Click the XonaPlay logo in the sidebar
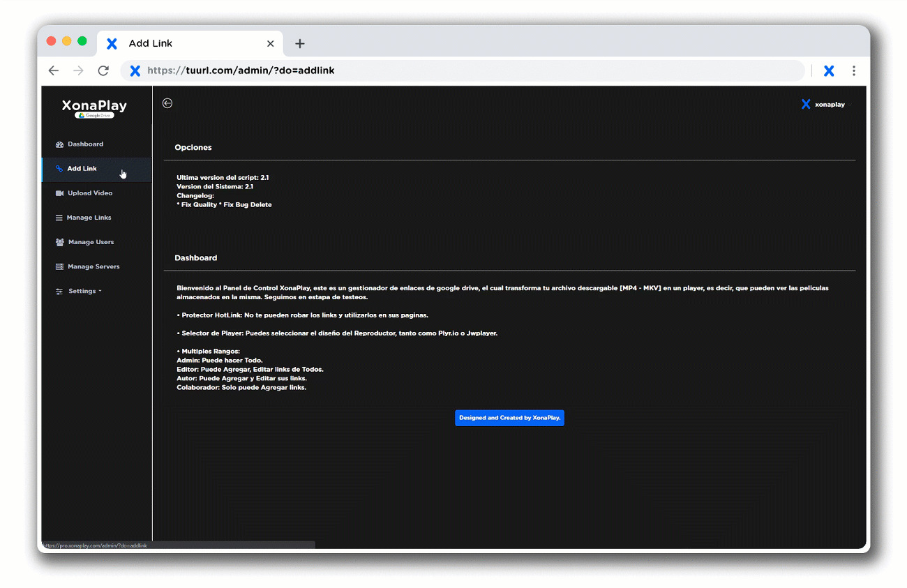The width and height of the screenshot is (907, 588). click(x=94, y=107)
